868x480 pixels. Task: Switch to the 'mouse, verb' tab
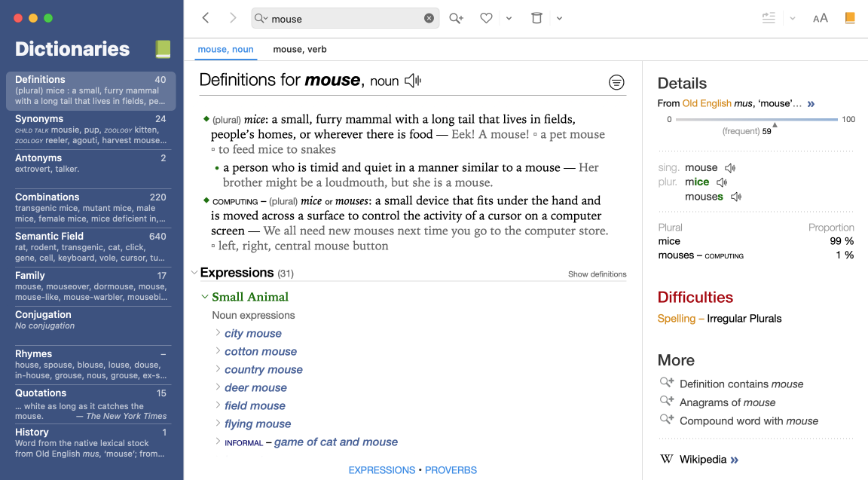(x=299, y=50)
